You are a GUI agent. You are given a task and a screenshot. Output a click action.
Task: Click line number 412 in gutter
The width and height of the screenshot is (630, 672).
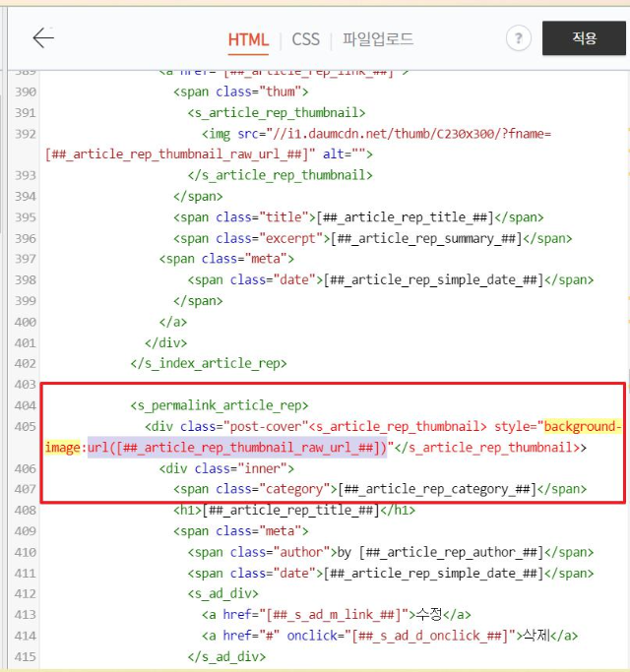(26, 593)
